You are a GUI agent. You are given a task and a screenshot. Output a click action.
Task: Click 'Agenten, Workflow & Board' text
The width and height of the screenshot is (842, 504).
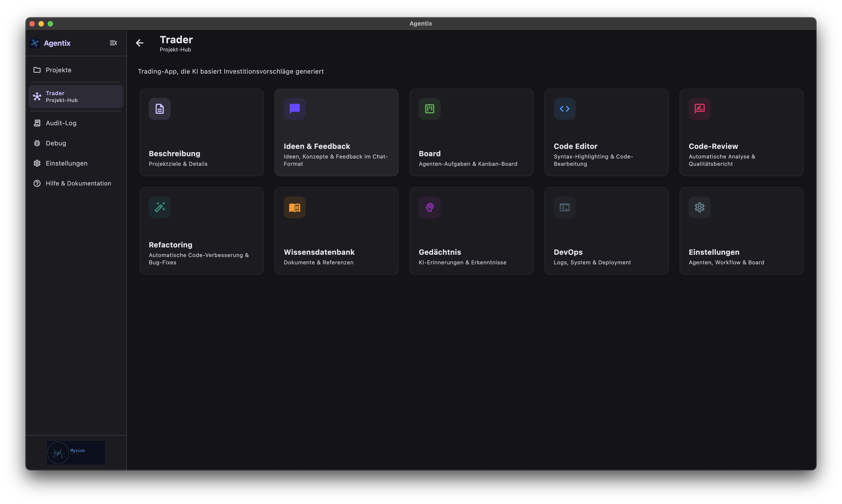(726, 262)
